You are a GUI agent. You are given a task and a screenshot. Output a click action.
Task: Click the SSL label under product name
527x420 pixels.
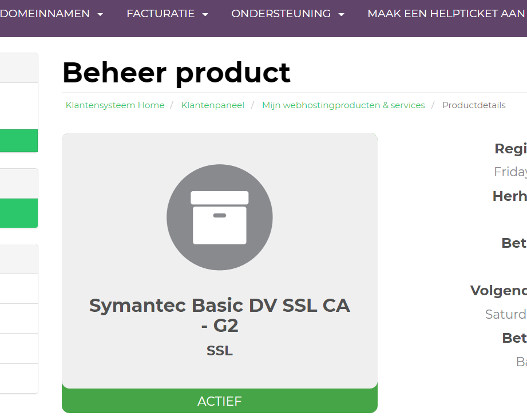point(220,351)
